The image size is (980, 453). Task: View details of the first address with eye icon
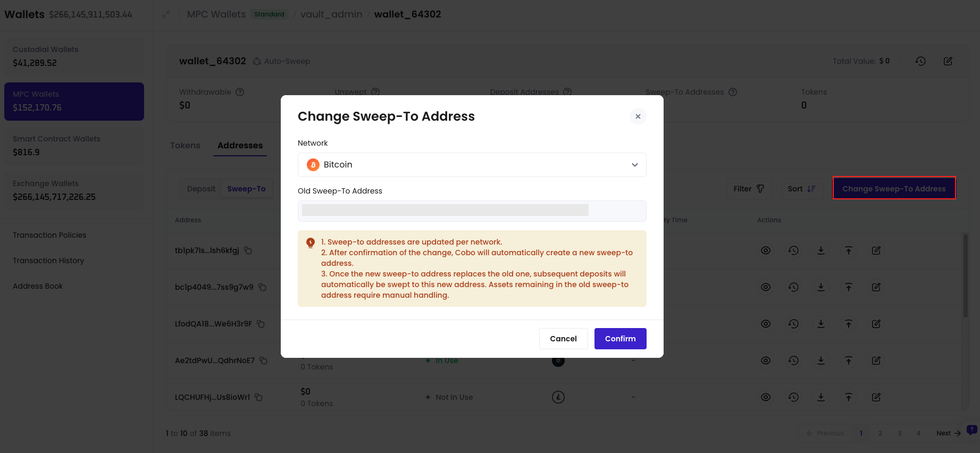pyautogui.click(x=766, y=250)
